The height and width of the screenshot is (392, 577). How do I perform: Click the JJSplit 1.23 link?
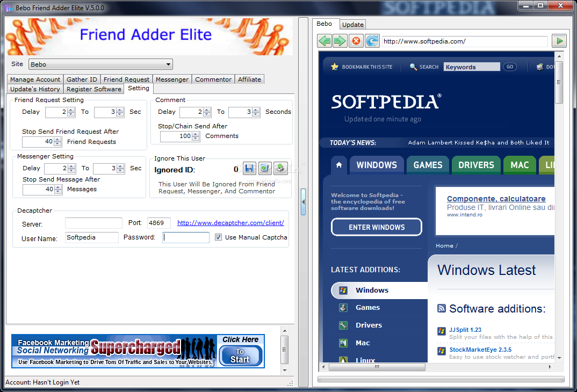[465, 330]
